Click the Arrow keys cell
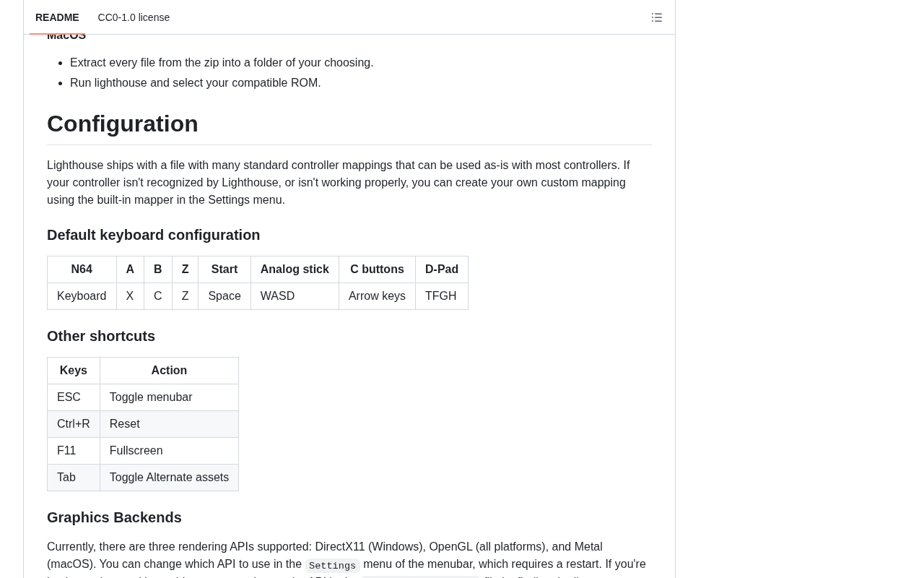This screenshot has width=924, height=578. [x=377, y=296]
